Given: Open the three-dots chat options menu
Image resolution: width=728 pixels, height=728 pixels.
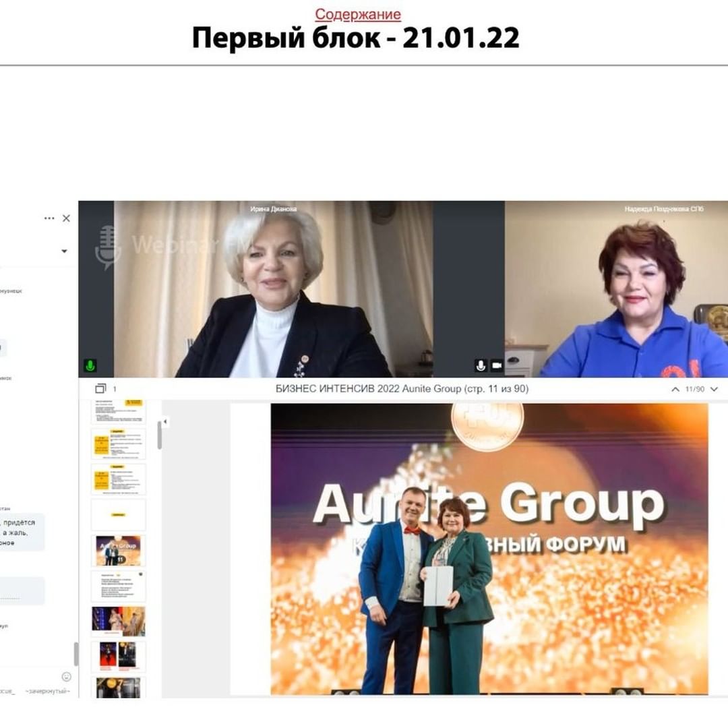Looking at the screenshot, I should coord(49,218).
